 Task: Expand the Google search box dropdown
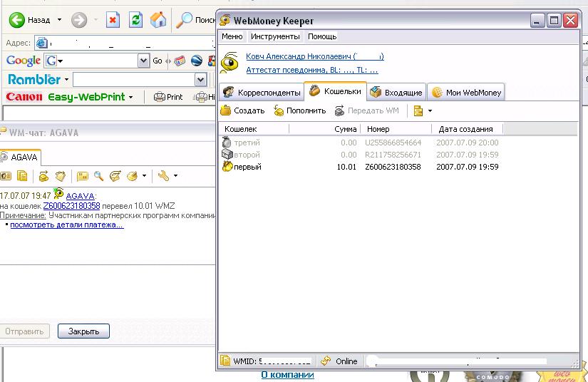click(x=143, y=61)
